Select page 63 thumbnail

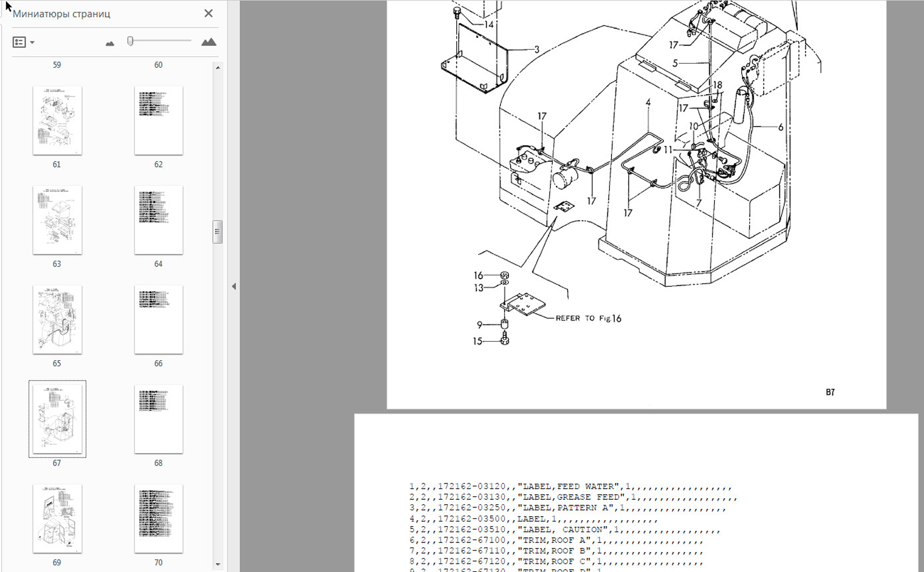tap(57, 220)
